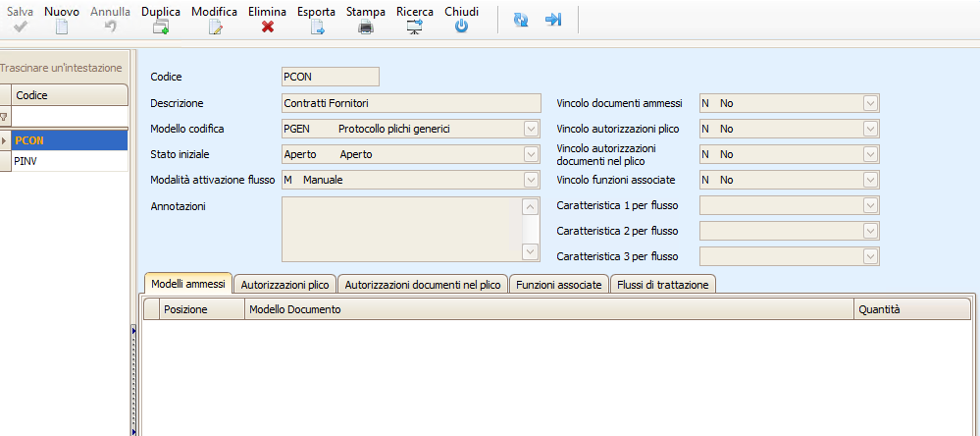Expand the Modello codifica dropdown

(x=531, y=129)
